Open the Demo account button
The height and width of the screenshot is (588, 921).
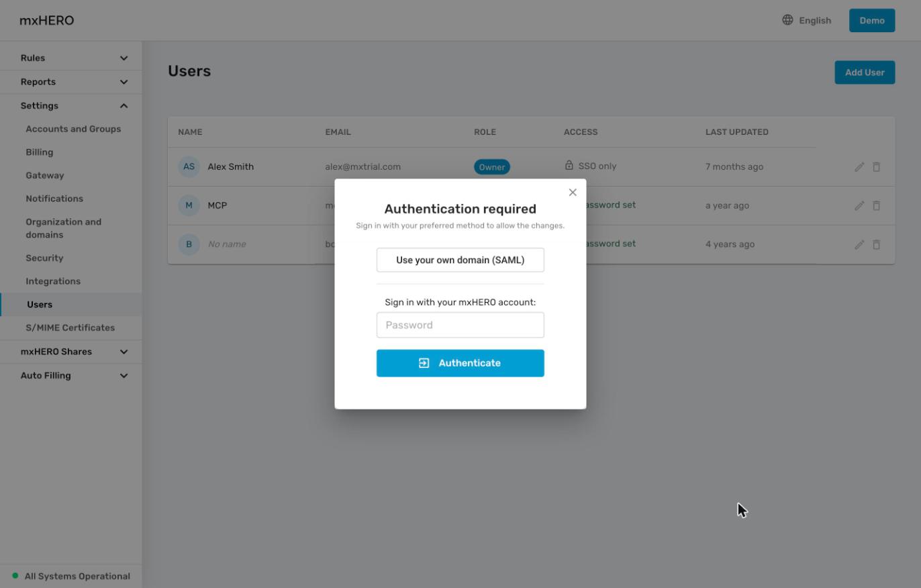click(x=872, y=20)
